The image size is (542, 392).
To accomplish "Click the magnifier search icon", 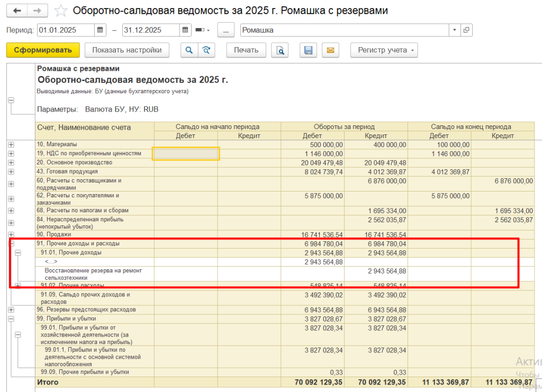I will point(188,50).
